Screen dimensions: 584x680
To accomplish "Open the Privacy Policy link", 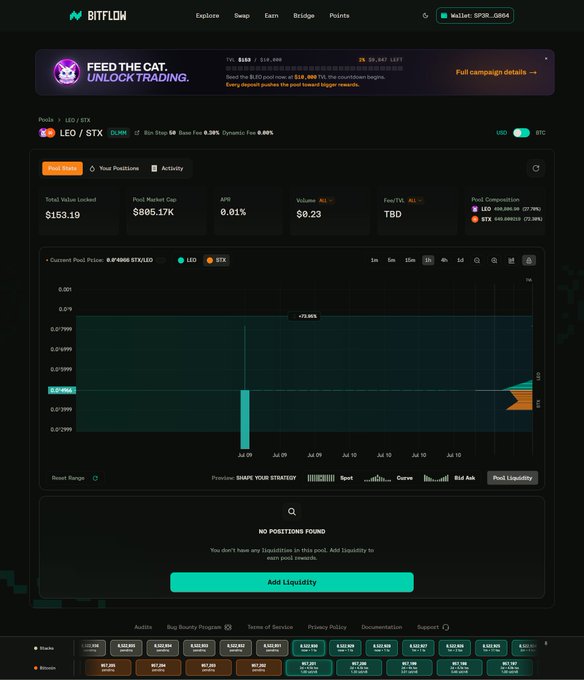I will tap(327, 627).
